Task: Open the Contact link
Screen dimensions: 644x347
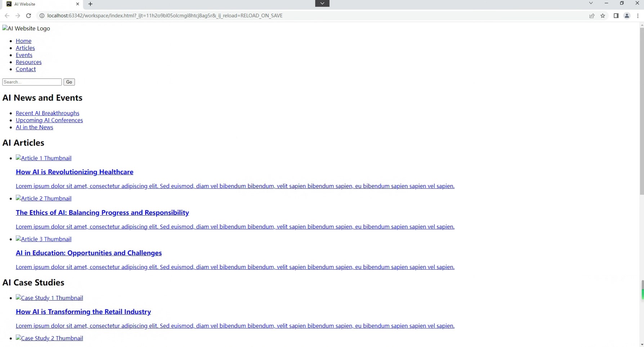Action: pyautogui.click(x=26, y=69)
